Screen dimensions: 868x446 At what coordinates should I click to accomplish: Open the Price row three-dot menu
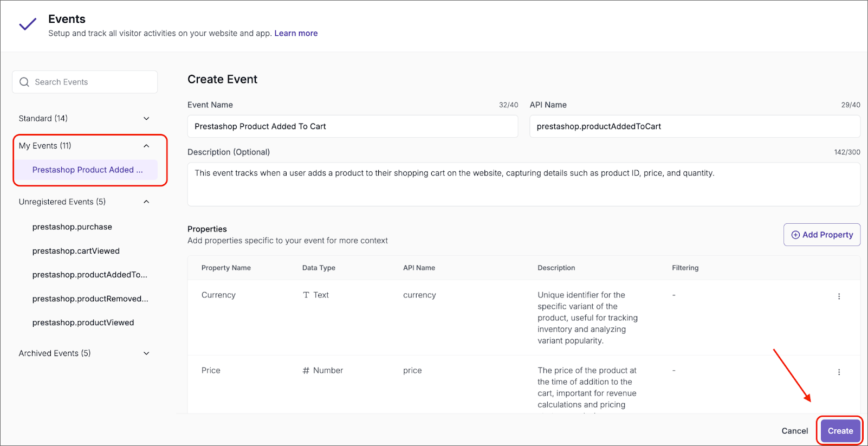(839, 372)
